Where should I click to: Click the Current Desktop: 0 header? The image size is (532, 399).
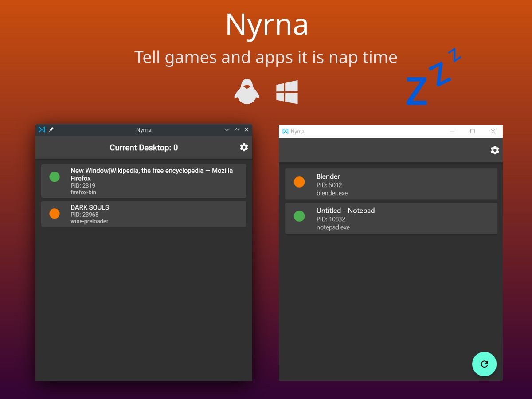pos(144,148)
